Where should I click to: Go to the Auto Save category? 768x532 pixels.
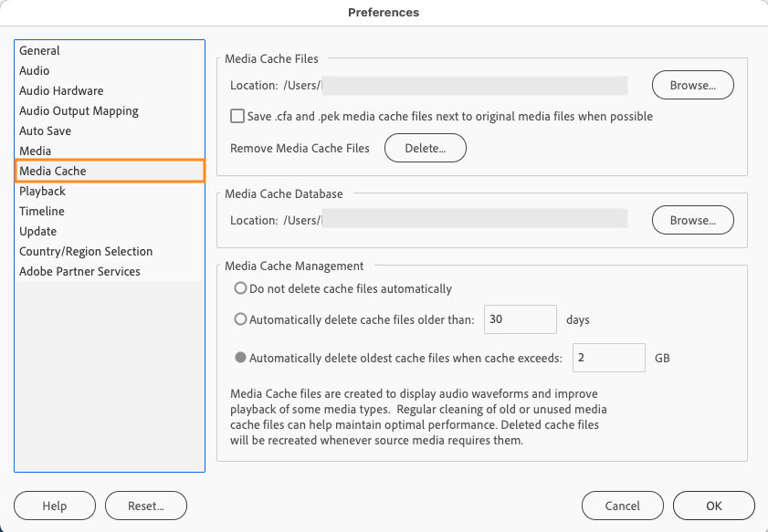pyautogui.click(x=45, y=131)
